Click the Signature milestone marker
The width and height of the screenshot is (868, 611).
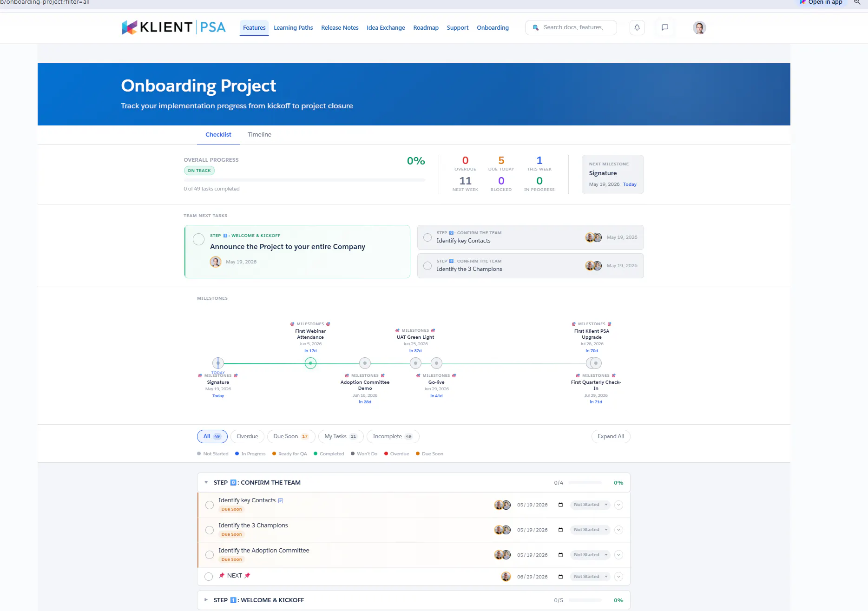pyautogui.click(x=218, y=363)
